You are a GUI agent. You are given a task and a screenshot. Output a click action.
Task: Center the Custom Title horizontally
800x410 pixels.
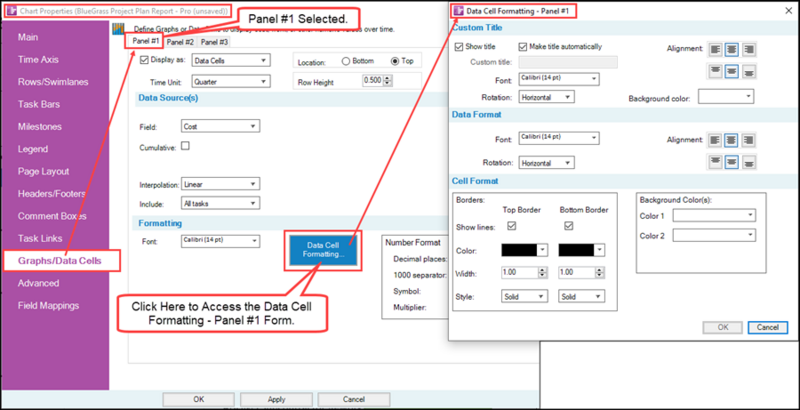[x=732, y=49]
